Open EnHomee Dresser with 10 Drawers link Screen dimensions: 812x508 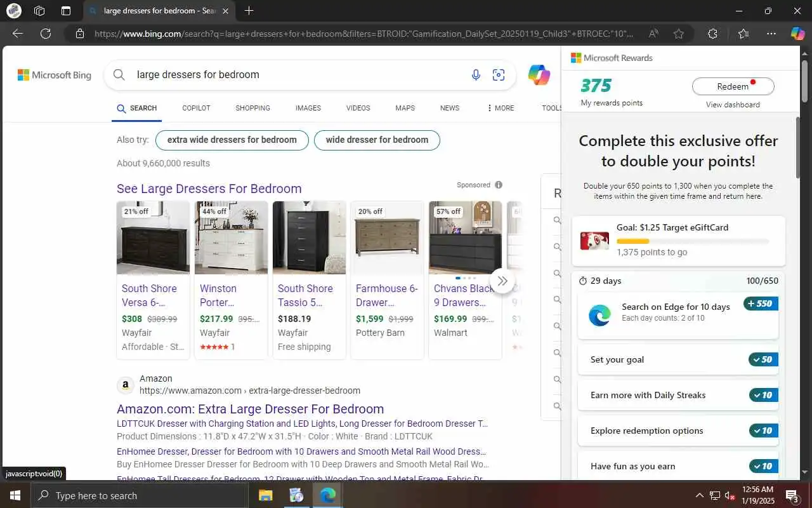click(x=302, y=451)
